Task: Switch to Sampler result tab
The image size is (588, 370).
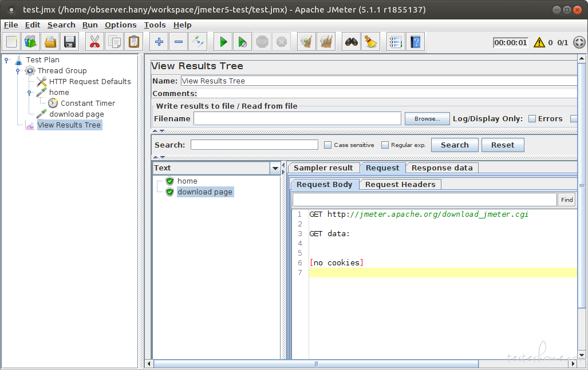Action: tap(323, 168)
